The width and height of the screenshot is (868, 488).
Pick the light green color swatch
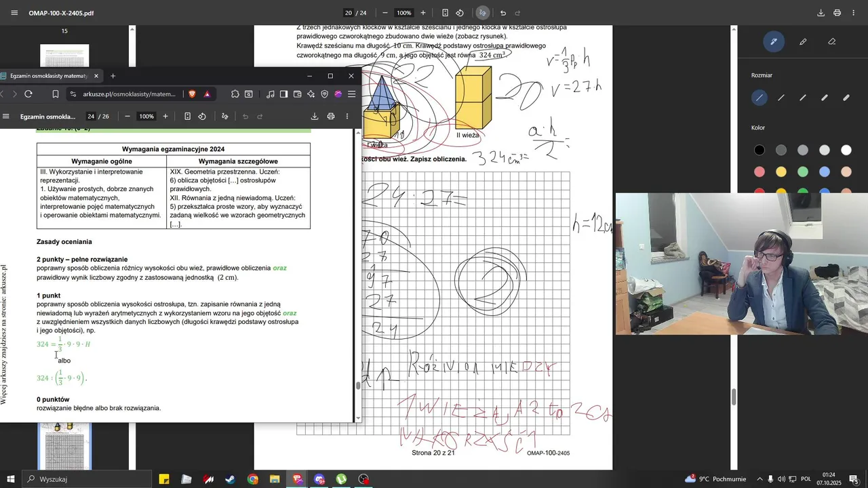point(803,171)
